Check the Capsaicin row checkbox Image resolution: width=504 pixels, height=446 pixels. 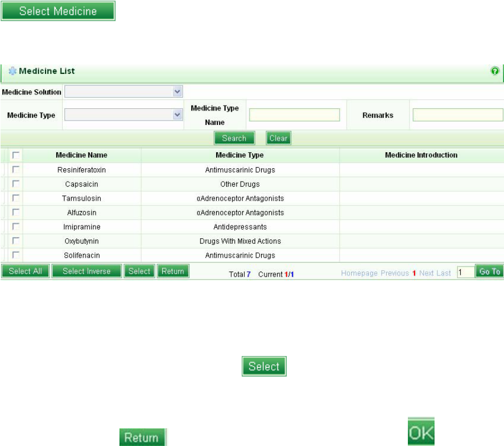[x=16, y=183]
